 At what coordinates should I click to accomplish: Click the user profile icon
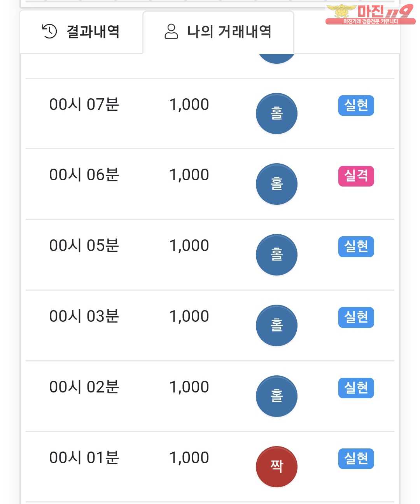click(x=171, y=31)
